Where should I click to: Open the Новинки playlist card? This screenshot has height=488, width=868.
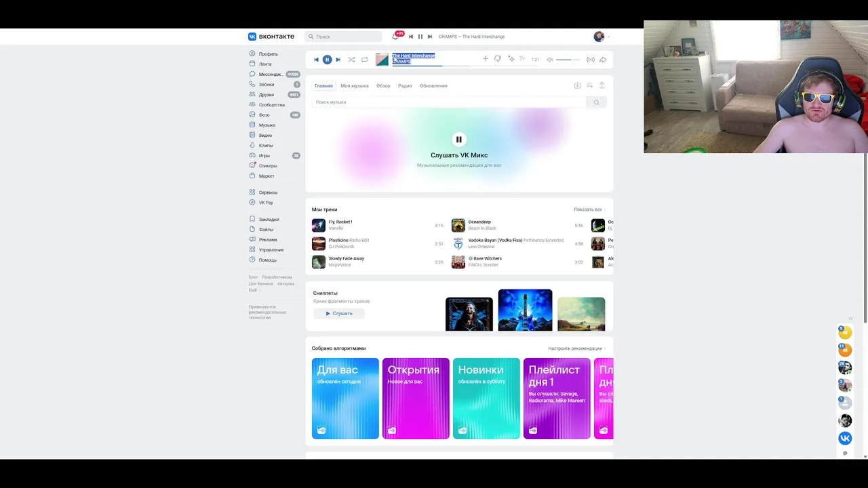pos(486,399)
